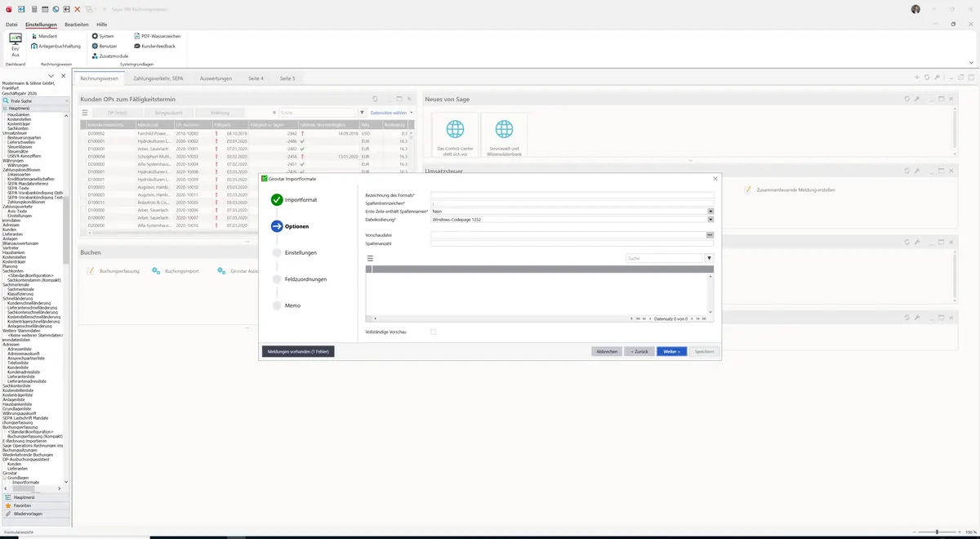The width and height of the screenshot is (980, 539).
Task: Switch to the Auswertungen tab
Action: coord(216,78)
